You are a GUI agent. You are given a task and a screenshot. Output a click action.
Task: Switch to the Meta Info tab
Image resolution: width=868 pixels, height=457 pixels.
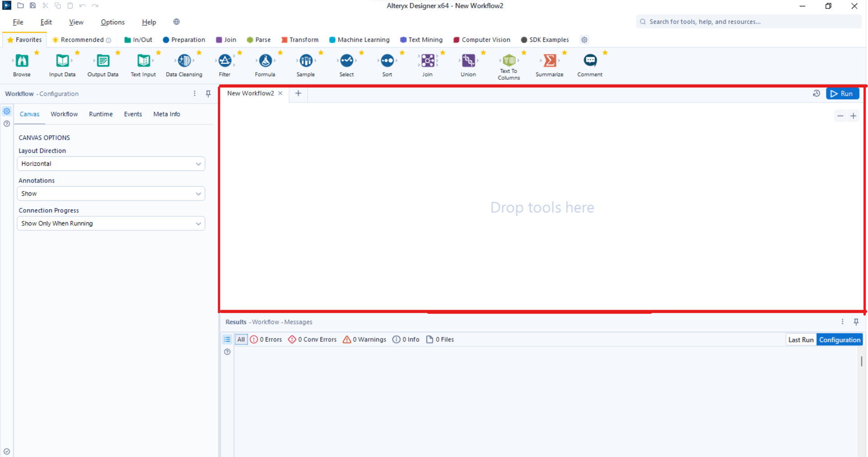[166, 114]
